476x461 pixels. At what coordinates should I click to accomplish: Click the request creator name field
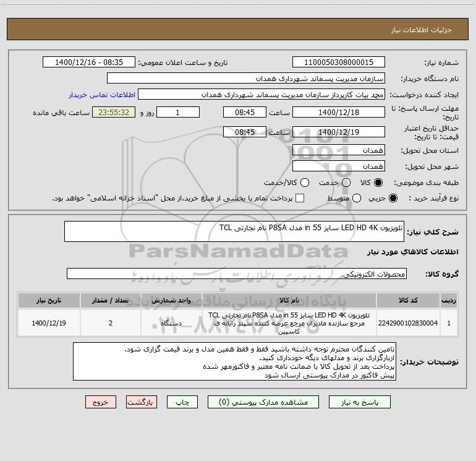261,95
